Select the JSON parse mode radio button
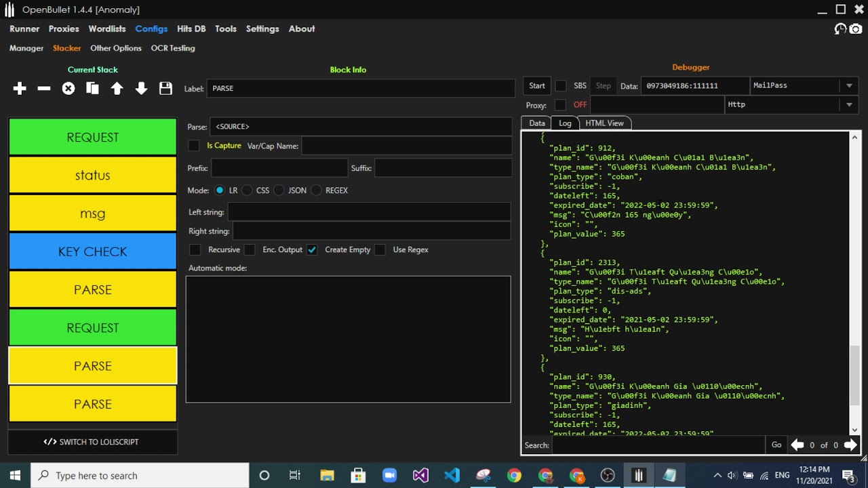The height and width of the screenshot is (488, 868). tap(279, 190)
